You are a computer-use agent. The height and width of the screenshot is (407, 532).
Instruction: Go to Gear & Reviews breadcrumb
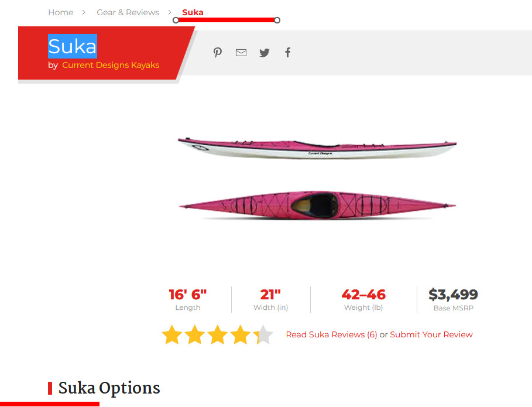pyautogui.click(x=128, y=12)
